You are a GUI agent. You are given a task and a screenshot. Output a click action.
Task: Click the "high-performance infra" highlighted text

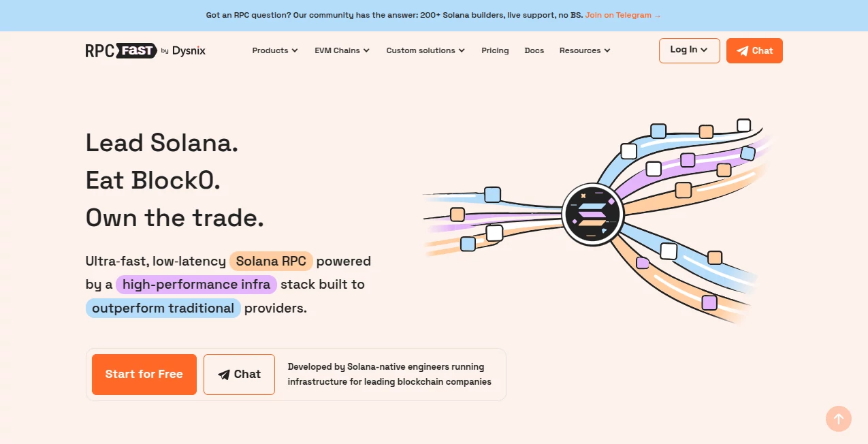[196, 285]
